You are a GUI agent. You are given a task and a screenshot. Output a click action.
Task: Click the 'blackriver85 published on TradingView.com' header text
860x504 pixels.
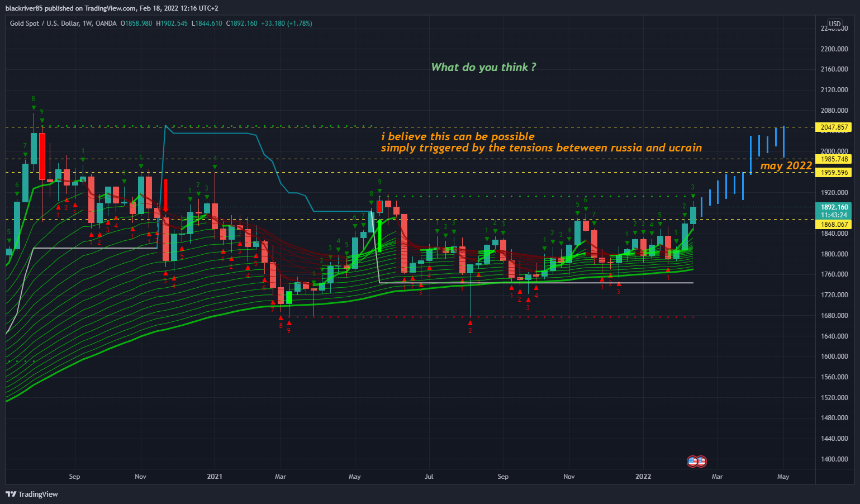click(71, 8)
